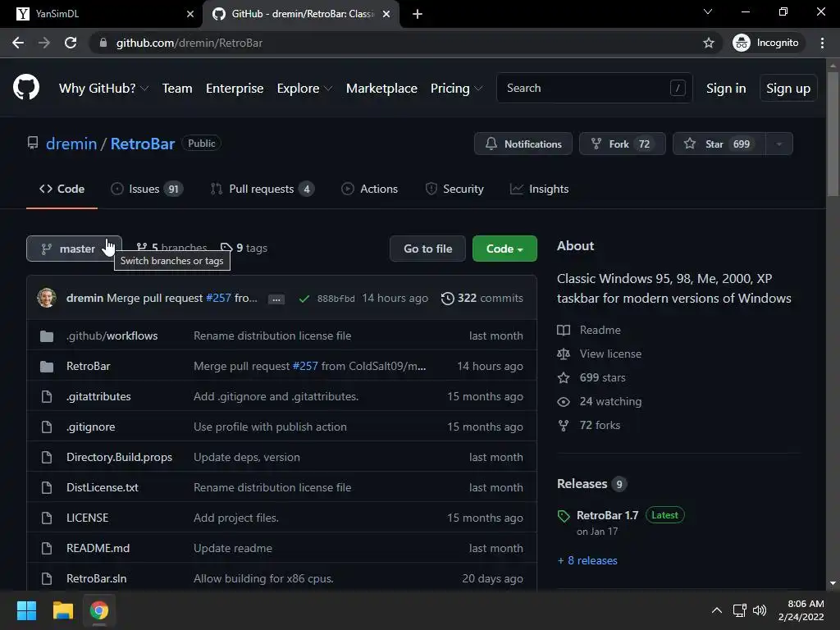The width and height of the screenshot is (840, 630).
Task: Close the YanSimDL tab
Action: [x=189, y=14]
